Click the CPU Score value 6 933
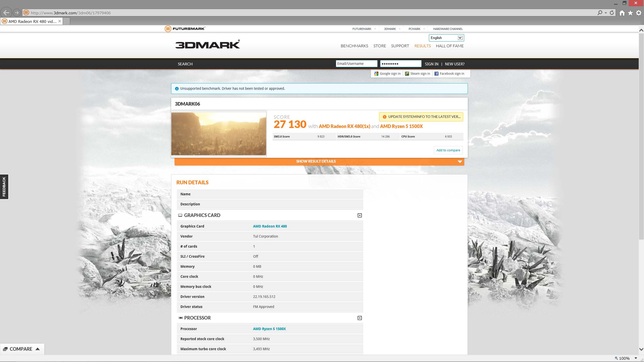 pyautogui.click(x=448, y=137)
